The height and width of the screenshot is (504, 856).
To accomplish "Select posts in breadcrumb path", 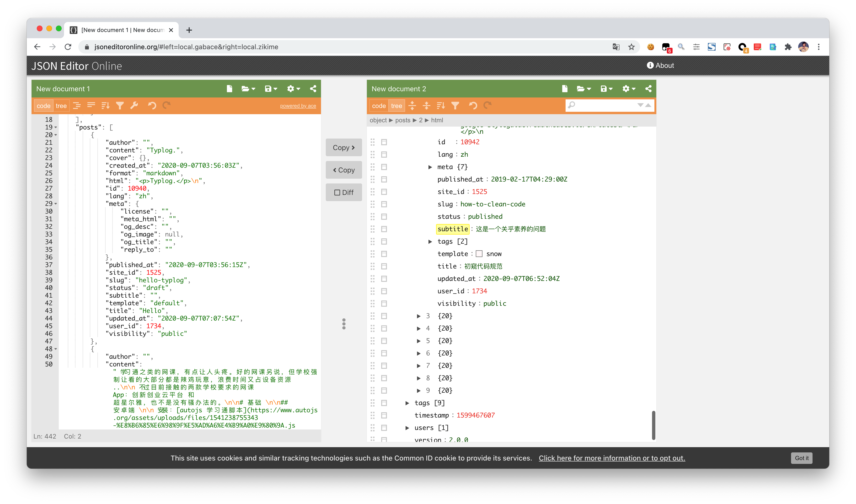I will pos(402,120).
